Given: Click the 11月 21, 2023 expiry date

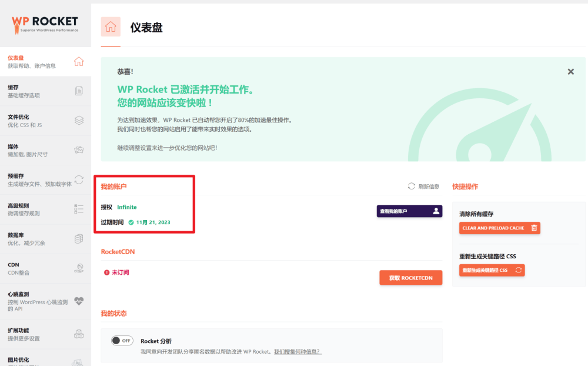Looking at the screenshot, I should point(153,222).
